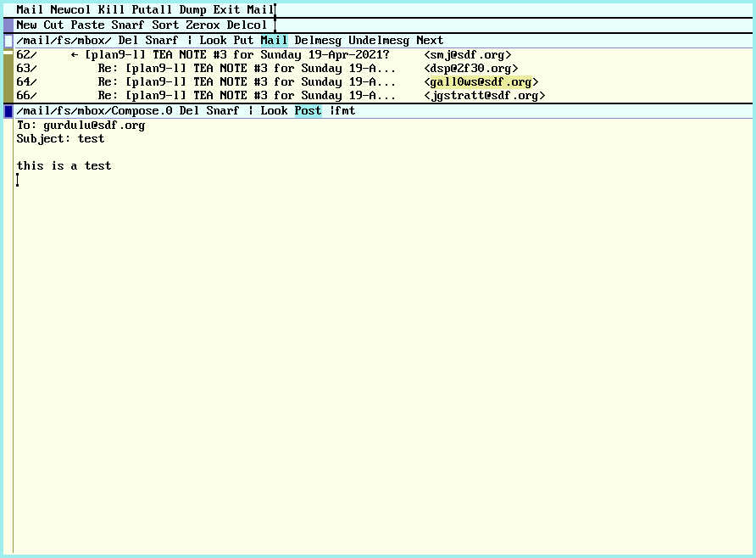This screenshot has height=558, width=756.
Task: Click Exit in the top tag
Action: 226,9
